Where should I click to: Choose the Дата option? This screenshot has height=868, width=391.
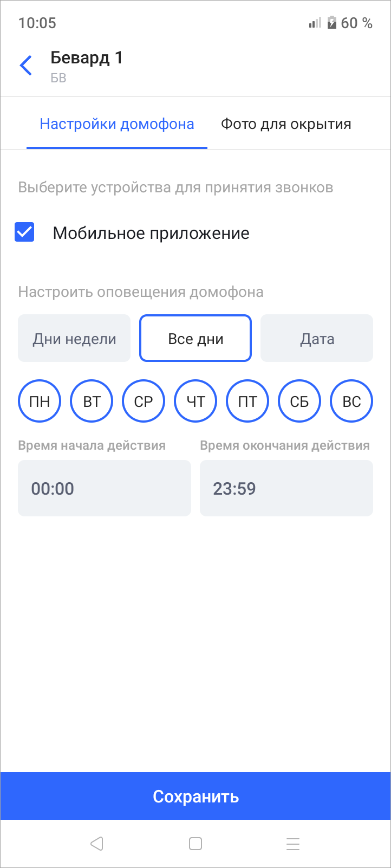[317, 339]
